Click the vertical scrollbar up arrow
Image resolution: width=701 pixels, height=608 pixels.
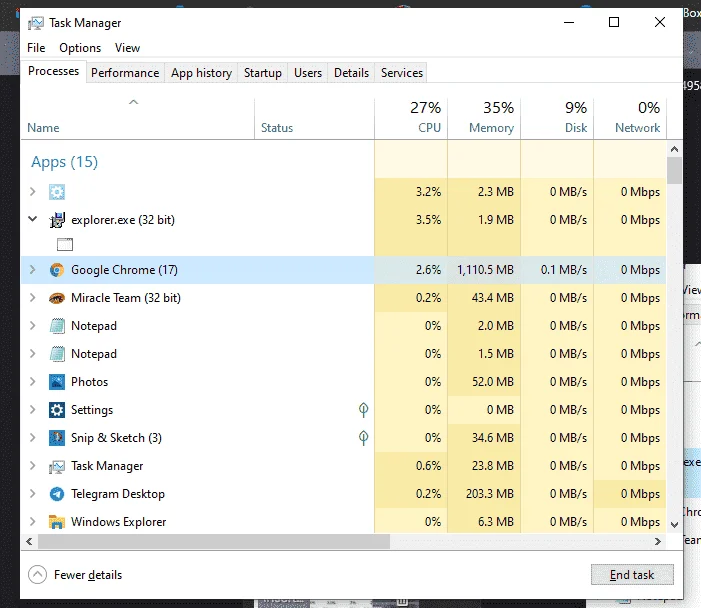675,149
